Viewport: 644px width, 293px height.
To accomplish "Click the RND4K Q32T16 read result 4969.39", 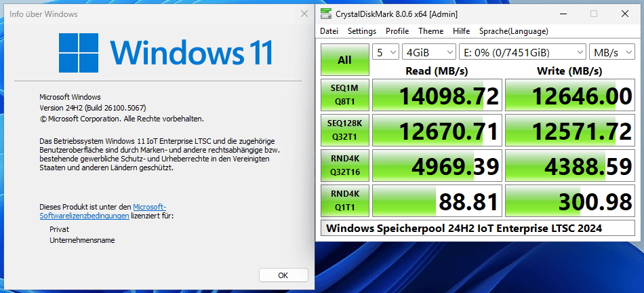I will coord(437,166).
